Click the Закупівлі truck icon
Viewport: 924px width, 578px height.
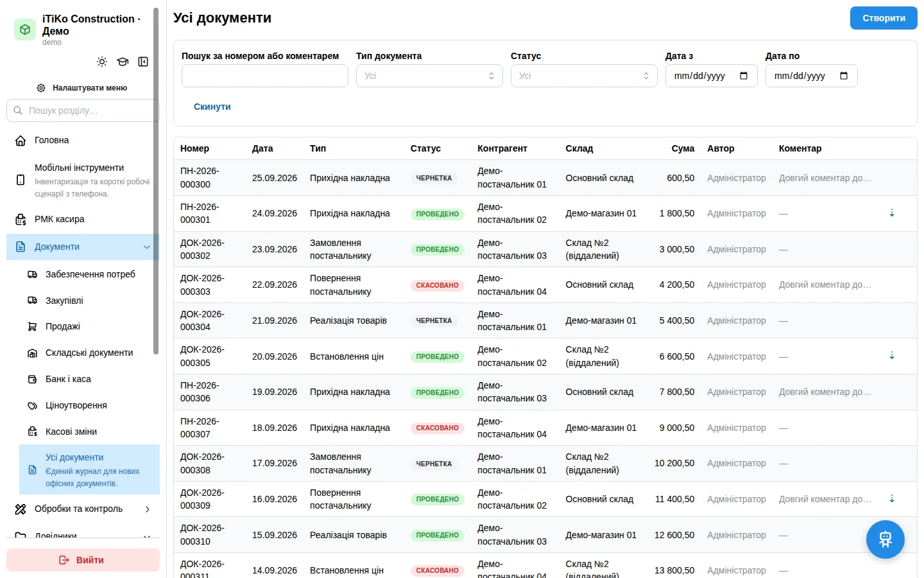point(33,301)
